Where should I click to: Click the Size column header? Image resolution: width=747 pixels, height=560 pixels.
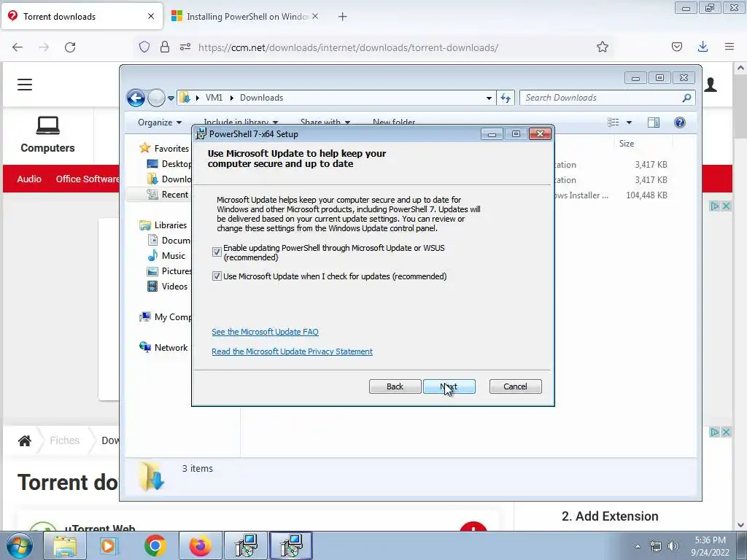click(627, 144)
